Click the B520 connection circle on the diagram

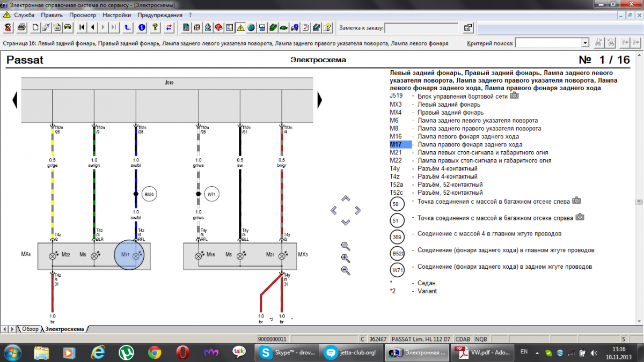(149, 194)
